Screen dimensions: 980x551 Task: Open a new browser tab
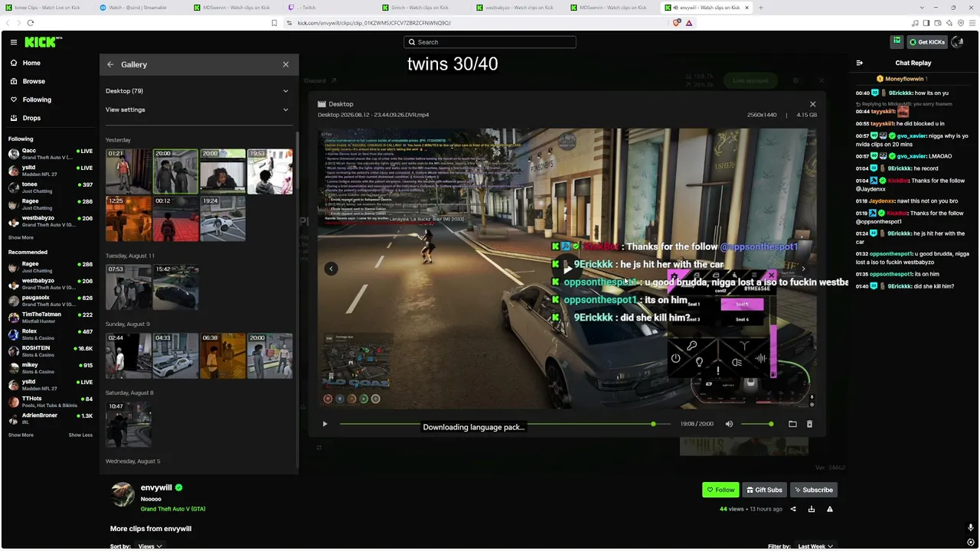[x=760, y=8]
